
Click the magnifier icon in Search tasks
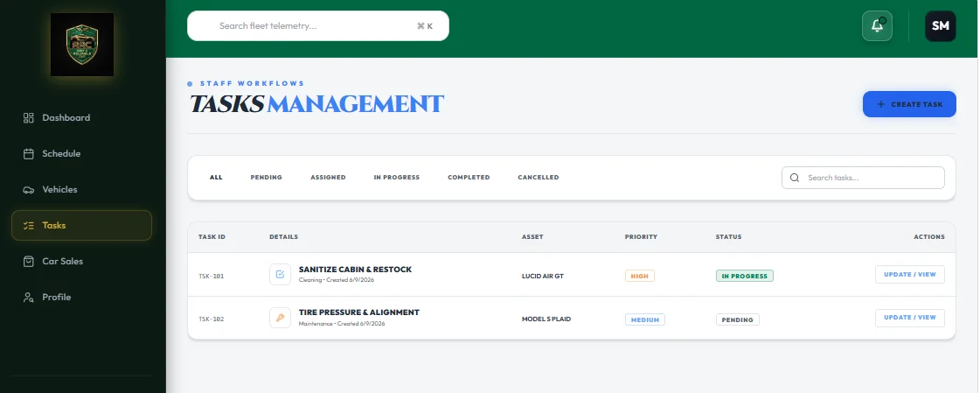click(795, 178)
